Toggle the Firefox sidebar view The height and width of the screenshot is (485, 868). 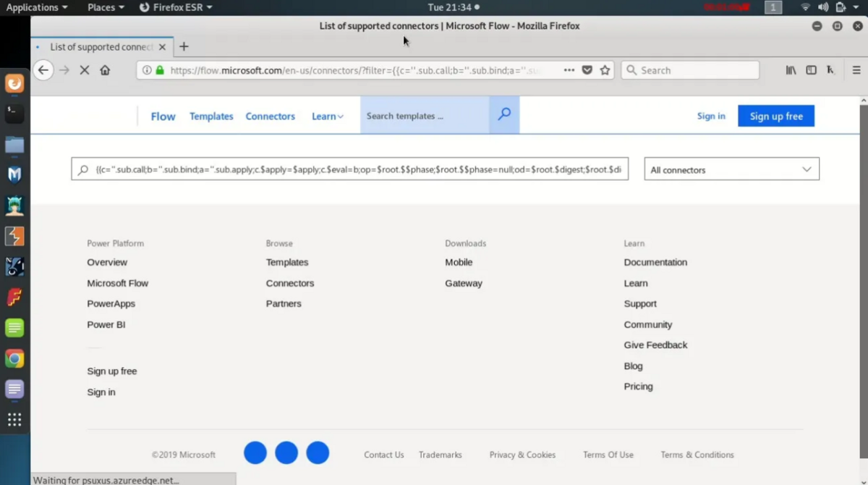point(812,70)
